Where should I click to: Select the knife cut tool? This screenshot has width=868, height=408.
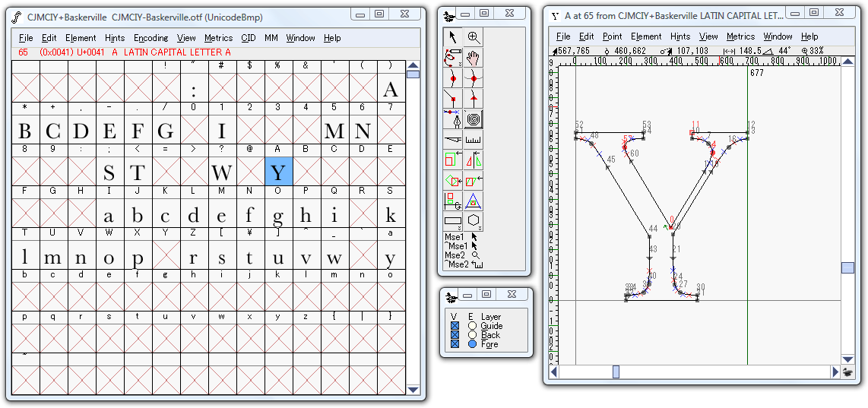point(453,140)
